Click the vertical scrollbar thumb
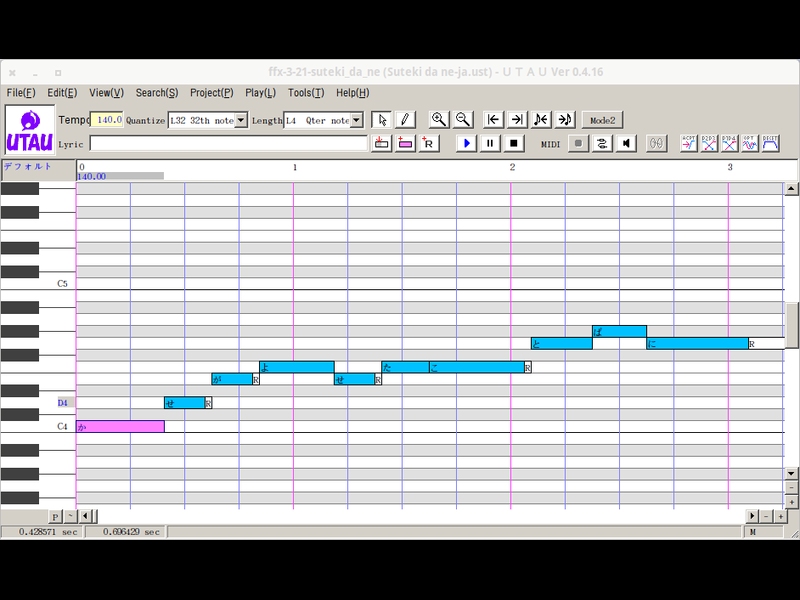Screen dimensions: 800x600 792,325
